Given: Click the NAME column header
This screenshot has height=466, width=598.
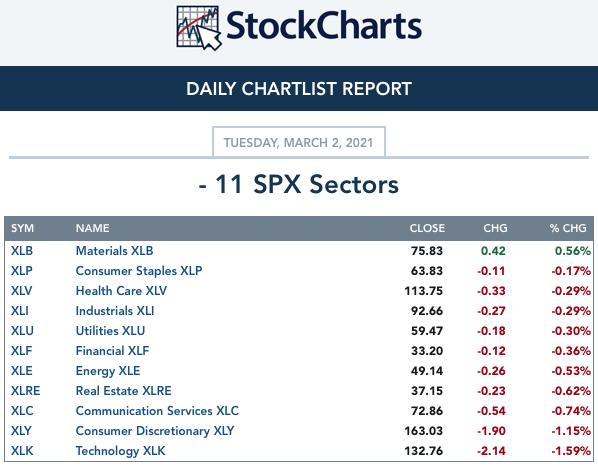Looking at the screenshot, I should (x=92, y=228).
